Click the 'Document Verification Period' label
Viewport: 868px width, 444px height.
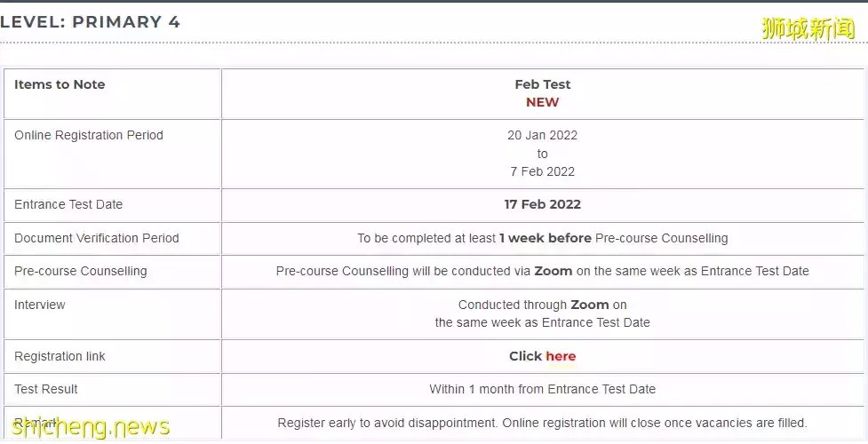point(97,238)
